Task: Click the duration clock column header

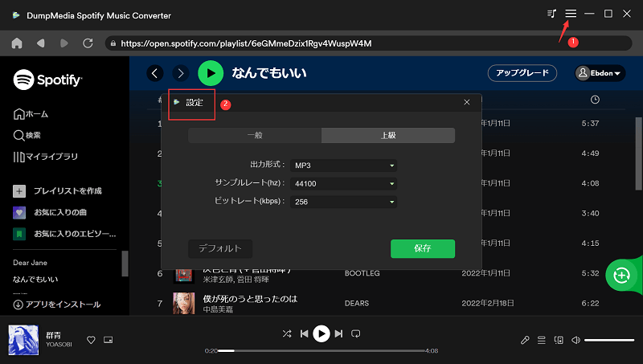Action: (x=595, y=100)
